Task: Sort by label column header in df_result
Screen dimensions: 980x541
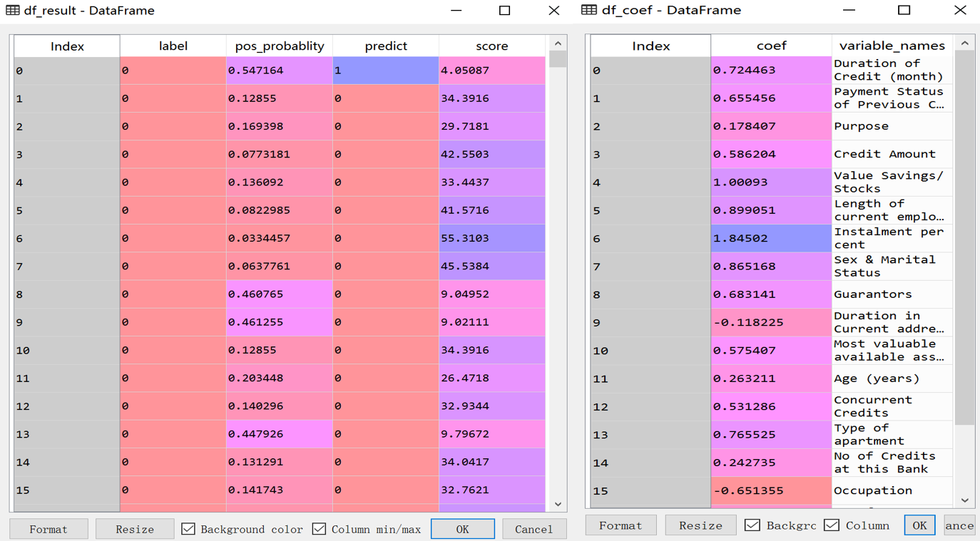Action: click(173, 46)
